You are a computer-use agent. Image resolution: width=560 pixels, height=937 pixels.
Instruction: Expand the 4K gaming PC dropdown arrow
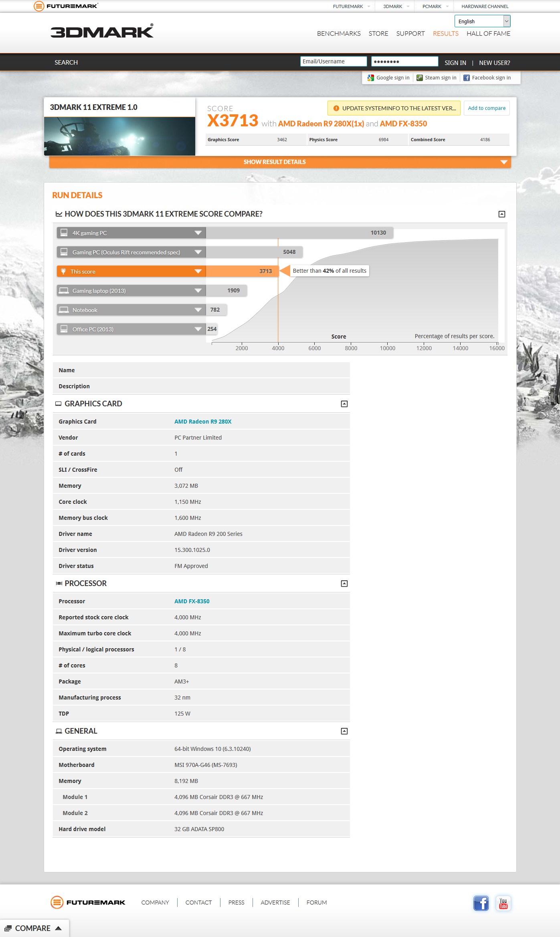[198, 233]
